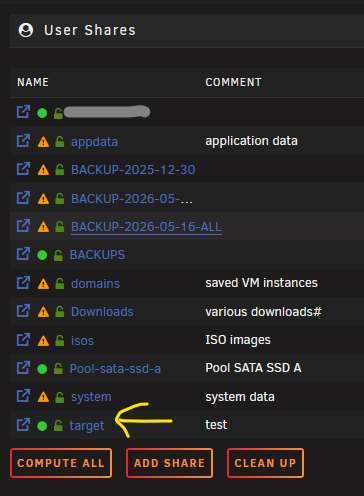Click padlock icon beside Downloads share
The height and width of the screenshot is (496, 364).
pyautogui.click(x=60, y=312)
